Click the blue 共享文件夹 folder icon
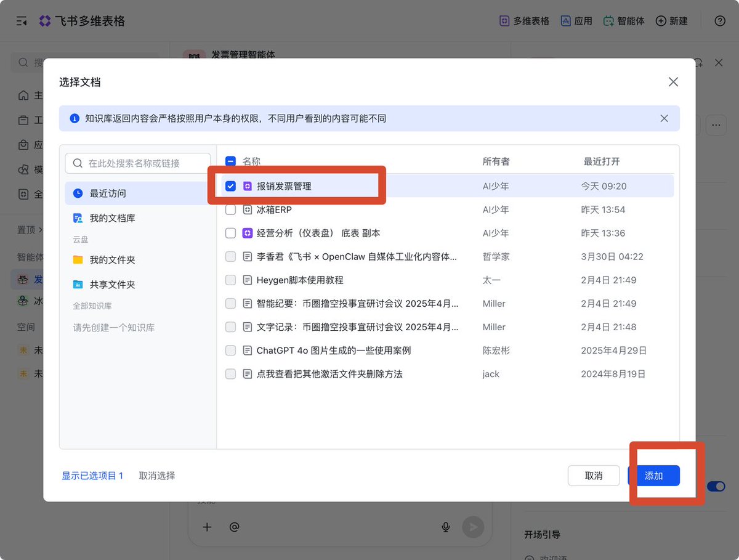The width and height of the screenshot is (739, 560). (x=78, y=285)
